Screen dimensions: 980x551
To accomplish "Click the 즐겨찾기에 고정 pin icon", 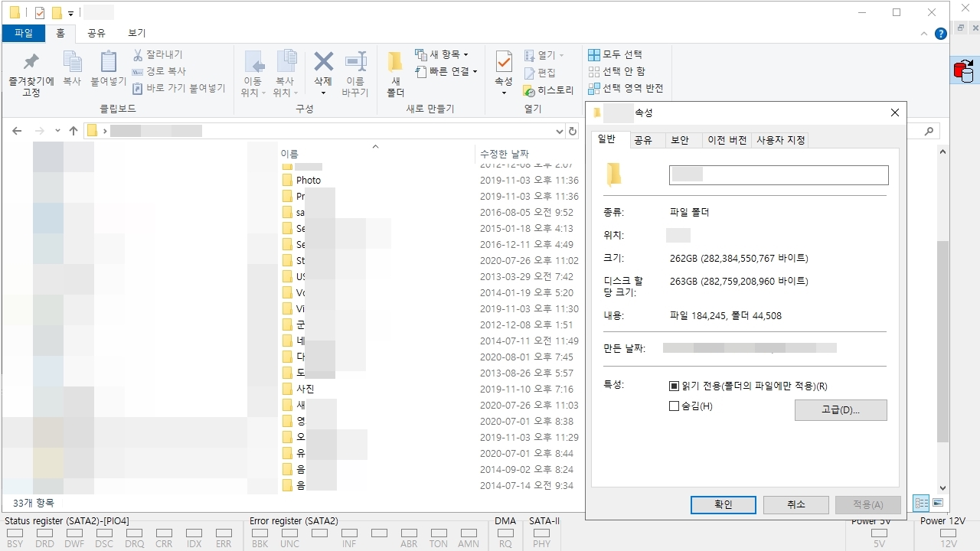I will (x=31, y=62).
